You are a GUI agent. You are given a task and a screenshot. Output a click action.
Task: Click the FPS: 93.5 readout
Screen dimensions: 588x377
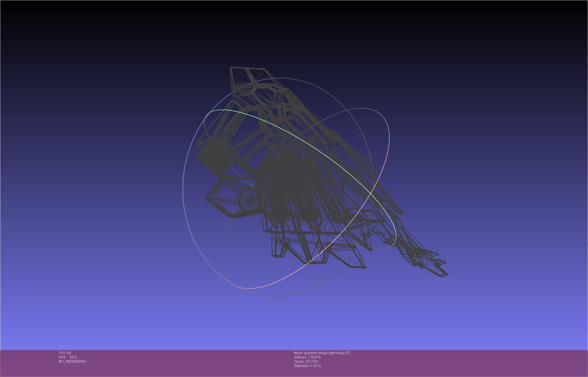[68, 357]
